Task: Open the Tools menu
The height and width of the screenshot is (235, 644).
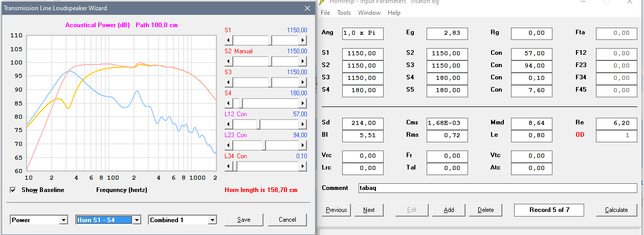Action: (x=344, y=13)
